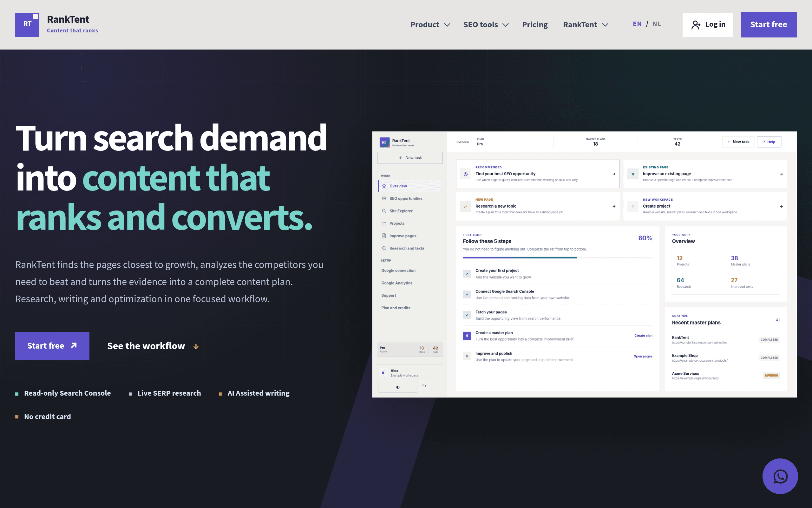Viewport: 812px width, 508px height.
Task: Click the 60% steps progress bar
Action: click(557, 258)
